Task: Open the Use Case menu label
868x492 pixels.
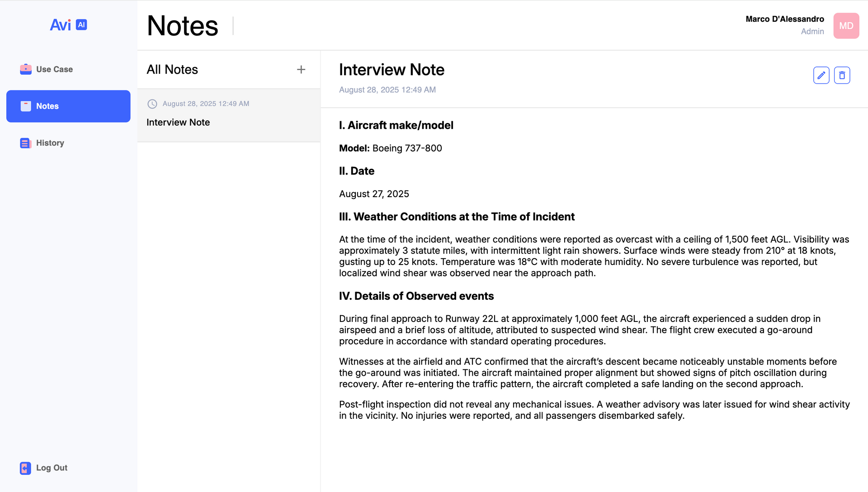Action: pos(54,69)
